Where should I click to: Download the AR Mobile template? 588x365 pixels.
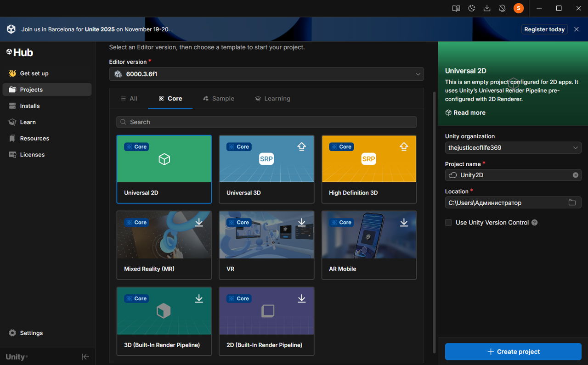tap(404, 222)
